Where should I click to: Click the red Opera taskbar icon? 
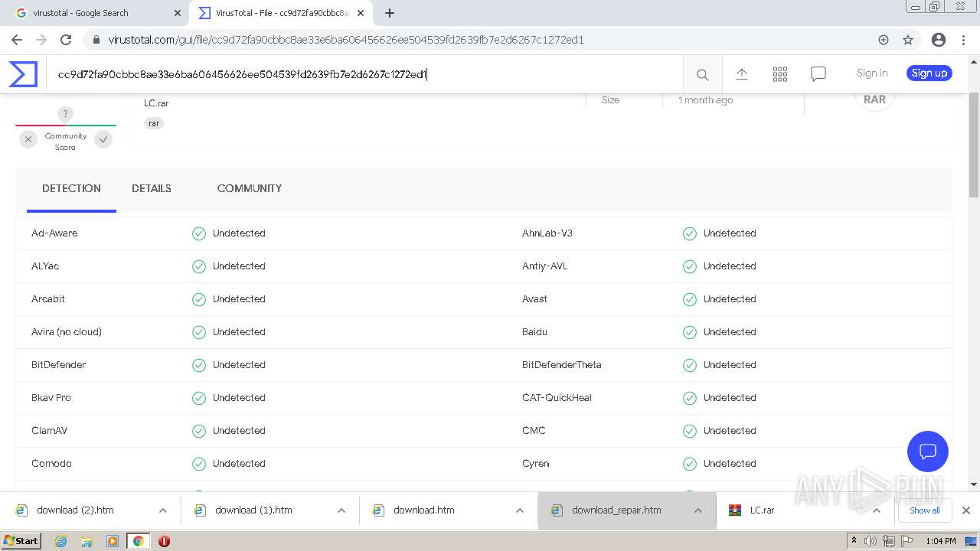coord(164,541)
